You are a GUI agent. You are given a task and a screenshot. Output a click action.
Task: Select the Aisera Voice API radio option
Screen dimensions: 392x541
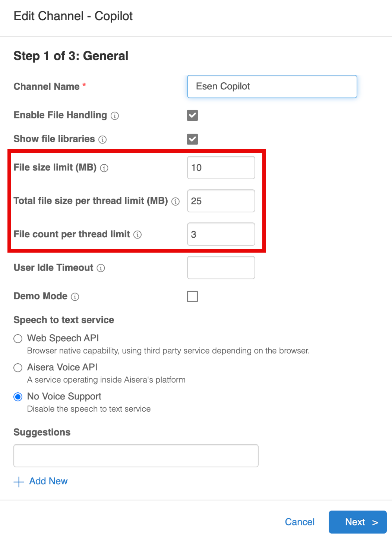pyautogui.click(x=18, y=368)
